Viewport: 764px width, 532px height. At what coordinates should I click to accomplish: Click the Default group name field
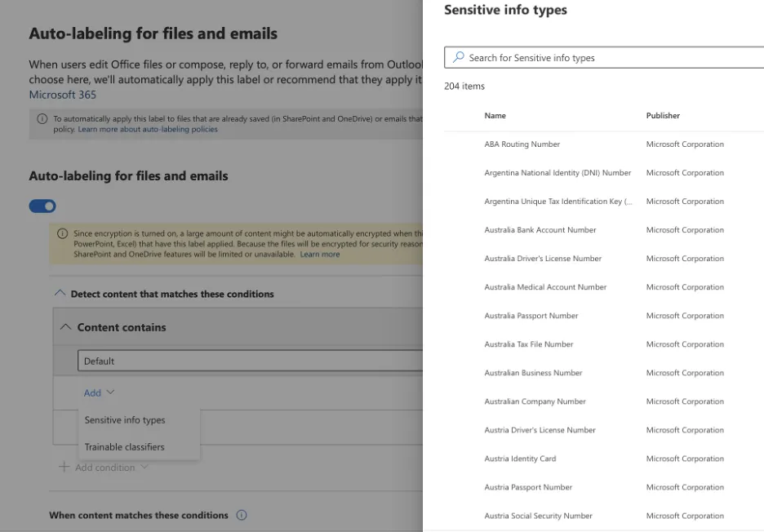click(250, 361)
